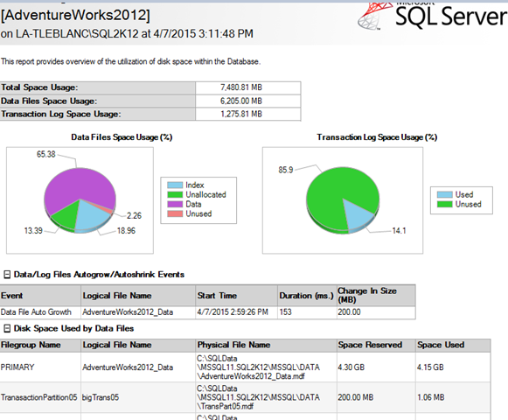This screenshot has height=420, width=508.
Task: Click the 85.9 log chart label
Action: 285,170
